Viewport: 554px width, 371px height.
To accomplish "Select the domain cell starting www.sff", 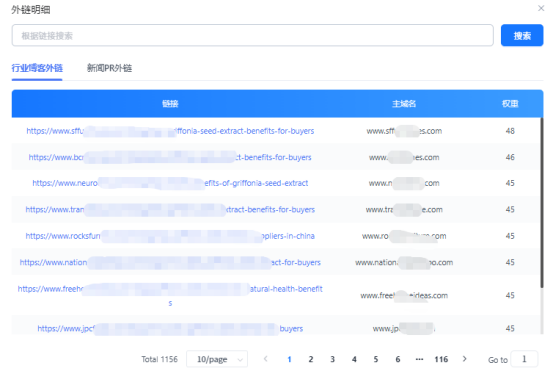I will point(404,131).
